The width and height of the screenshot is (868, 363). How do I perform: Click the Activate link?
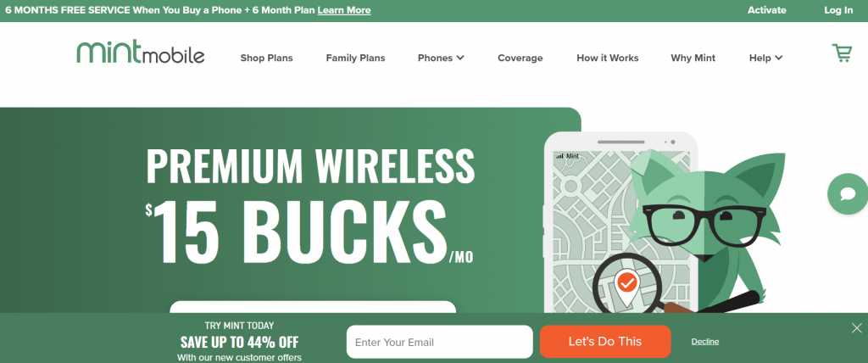(766, 10)
